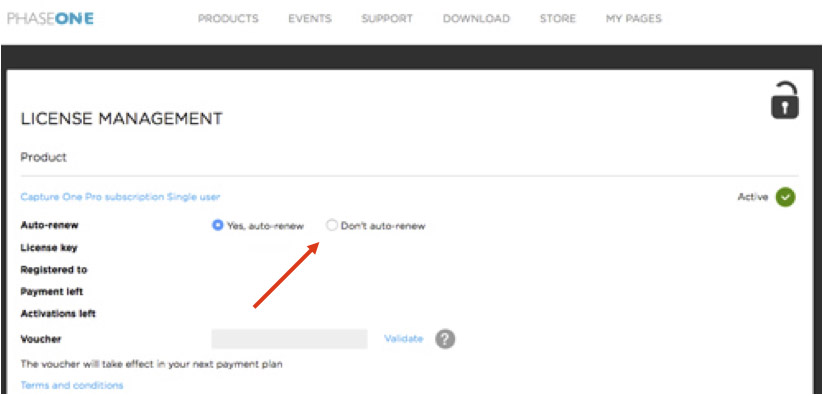
Task: Click the Payment left label
Action: [x=52, y=291]
